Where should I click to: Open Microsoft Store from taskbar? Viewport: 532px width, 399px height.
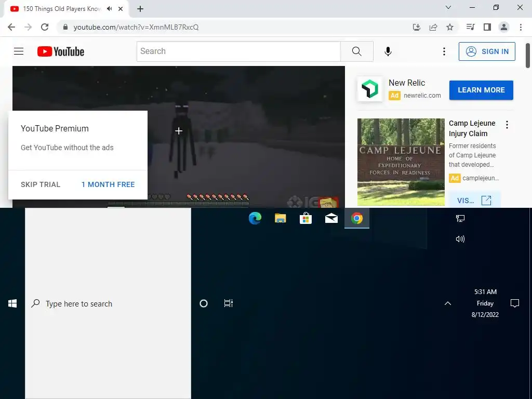tap(305, 218)
